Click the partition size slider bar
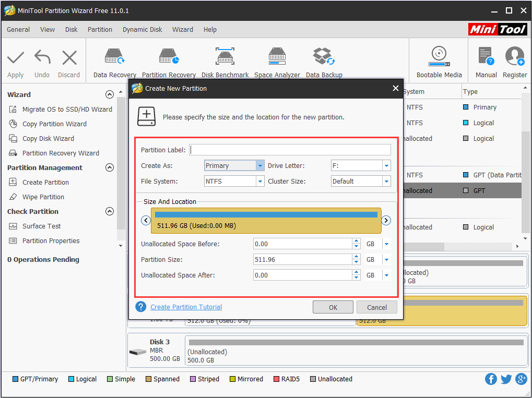Screen dimensions: 532x398 point(266,220)
